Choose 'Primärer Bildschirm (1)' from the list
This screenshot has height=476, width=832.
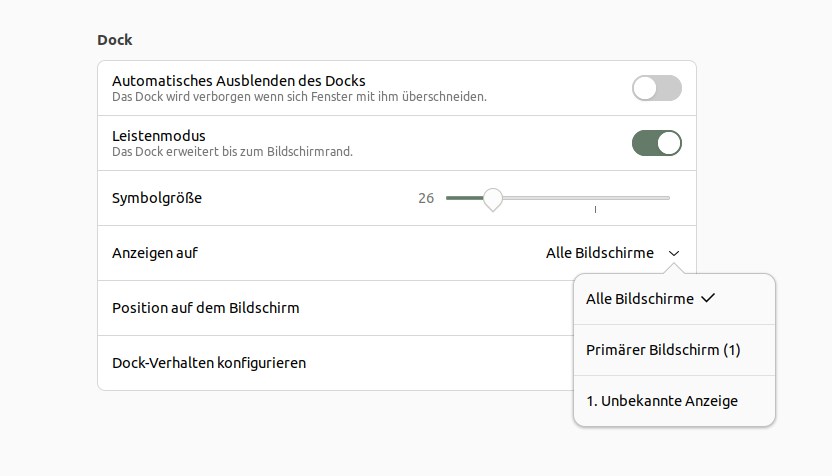pyautogui.click(x=663, y=350)
